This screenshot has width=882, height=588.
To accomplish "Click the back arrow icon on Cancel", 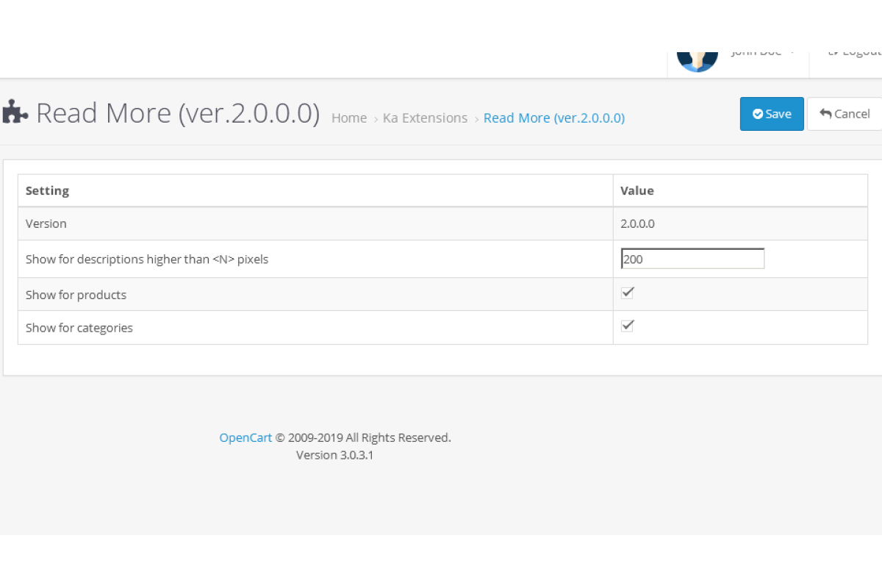I will [825, 113].
